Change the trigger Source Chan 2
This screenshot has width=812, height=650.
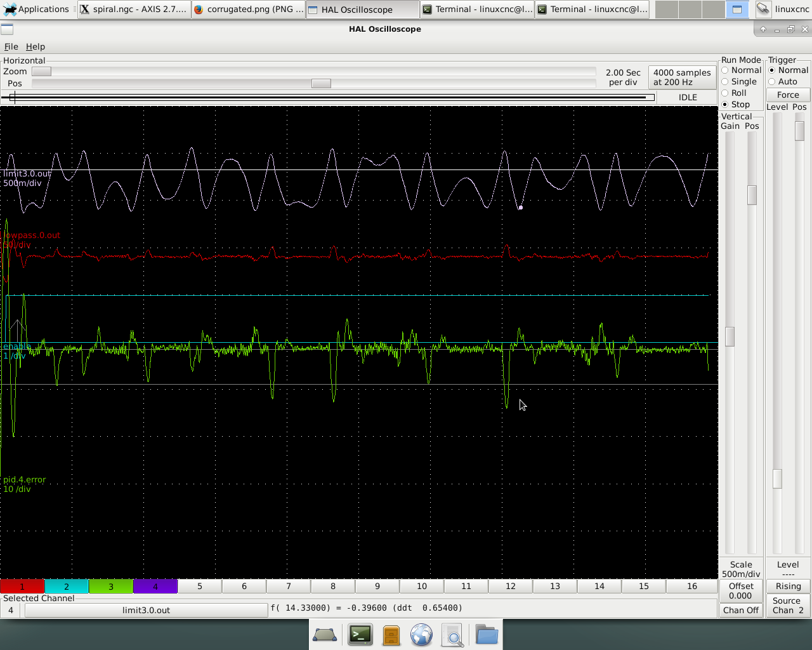click(x=788, y=606)
